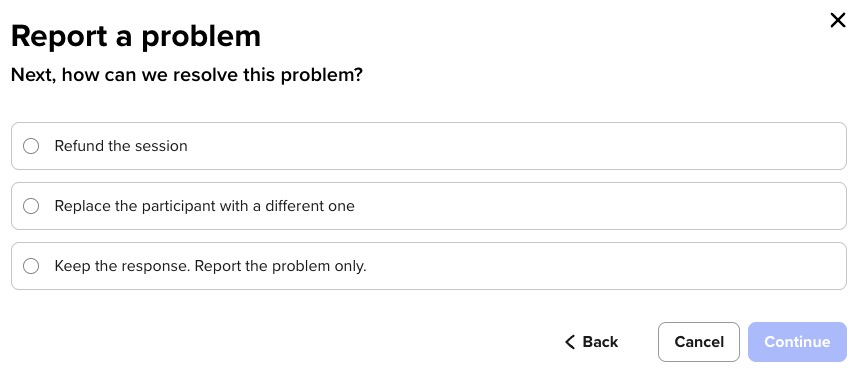Close the Report a problem dialog
The image size is (858, 369).
[x=838, y=21]
